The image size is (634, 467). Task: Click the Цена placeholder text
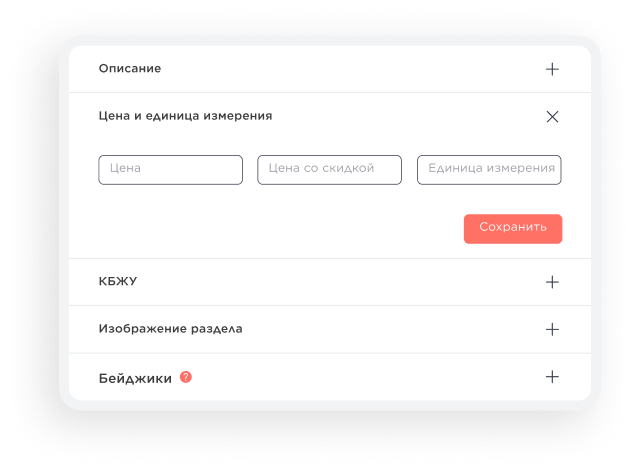click(x=125, y=168)
